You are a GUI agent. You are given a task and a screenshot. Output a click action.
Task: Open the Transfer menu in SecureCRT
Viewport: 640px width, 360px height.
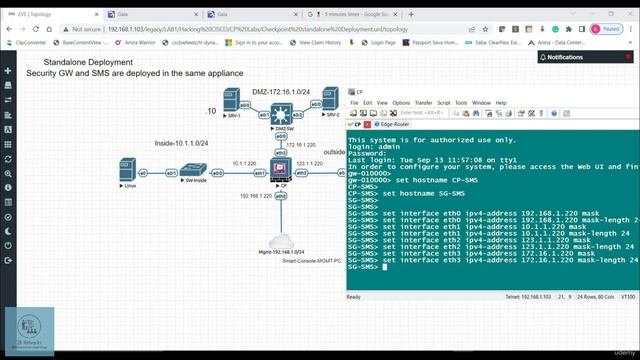(424, 103)
